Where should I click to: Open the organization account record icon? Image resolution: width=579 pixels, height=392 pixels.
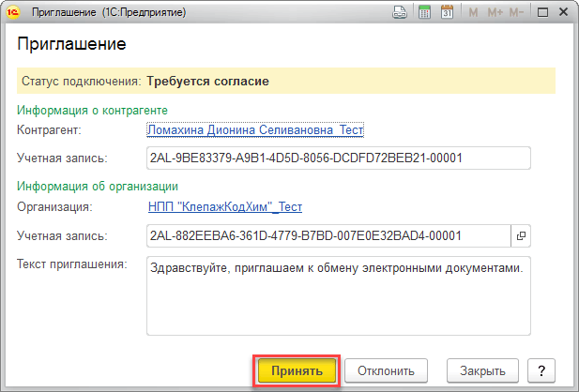pos(522,235)
